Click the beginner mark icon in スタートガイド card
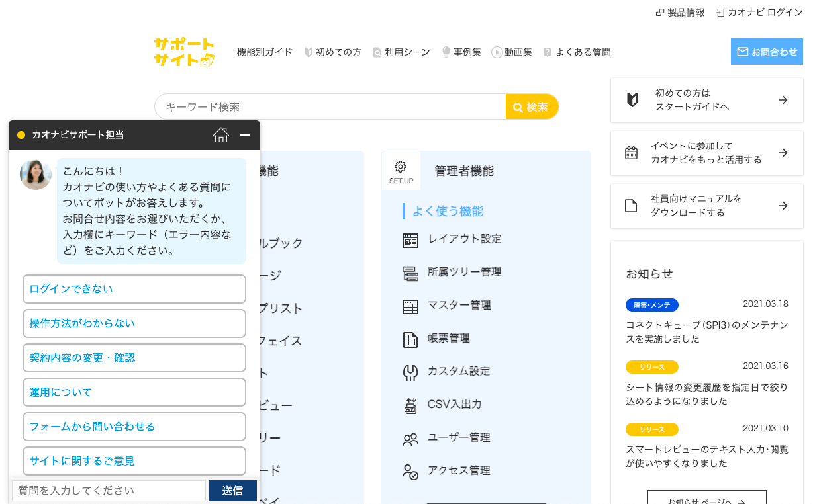The height and width of the screenshot is (504, 813). 632,100
